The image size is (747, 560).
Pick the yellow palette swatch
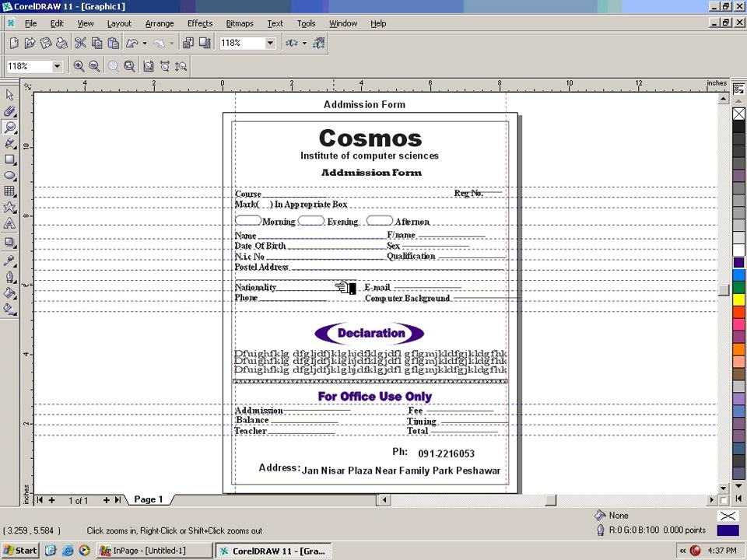point(738,299)
